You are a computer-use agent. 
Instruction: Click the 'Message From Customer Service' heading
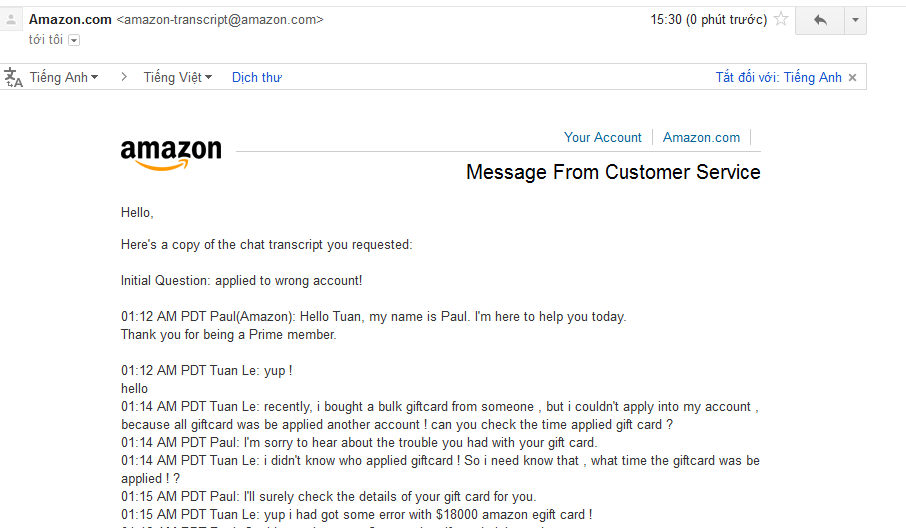(613, 173)
